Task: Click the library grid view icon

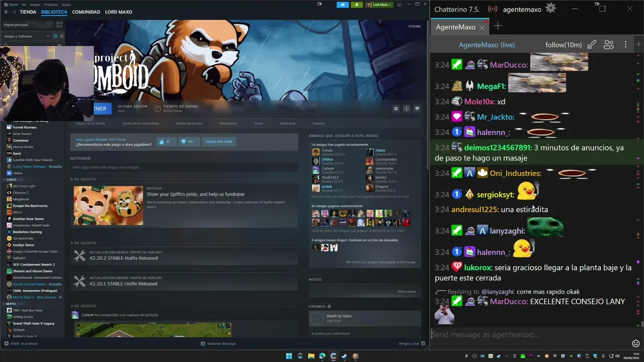Action: (59, 25)
